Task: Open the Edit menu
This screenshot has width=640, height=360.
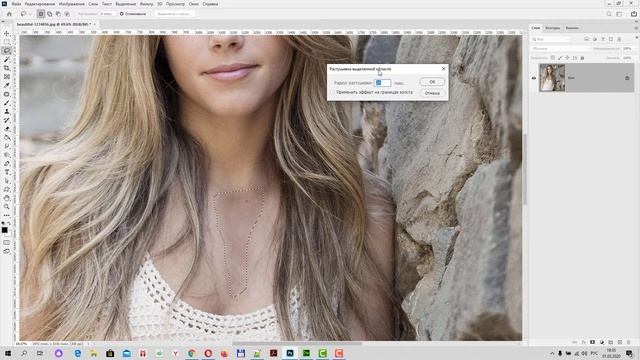Action: [40, 4]
